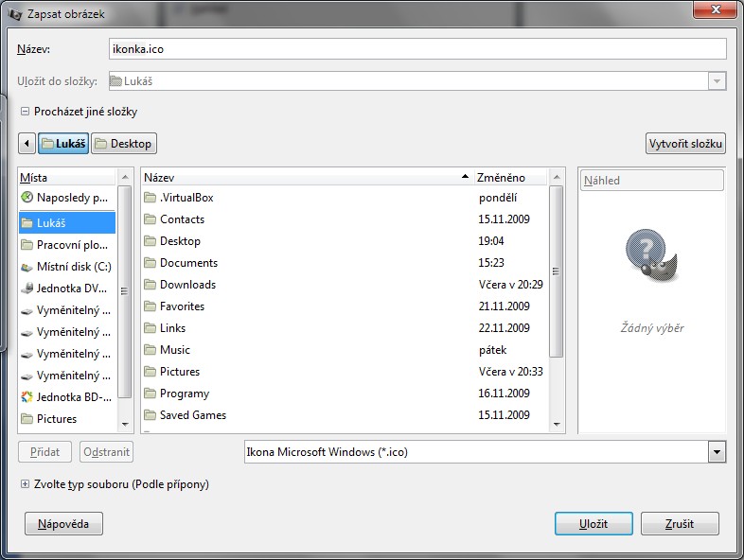The image size is (744, 560).
Task: Select the Saved Games row text
Action: coord(193,415)
